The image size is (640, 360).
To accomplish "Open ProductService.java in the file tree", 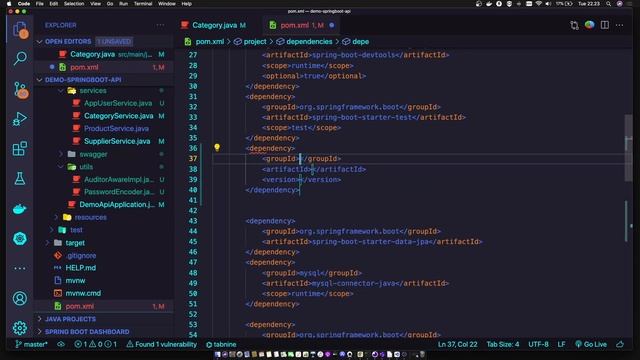I will click(116, 129).
